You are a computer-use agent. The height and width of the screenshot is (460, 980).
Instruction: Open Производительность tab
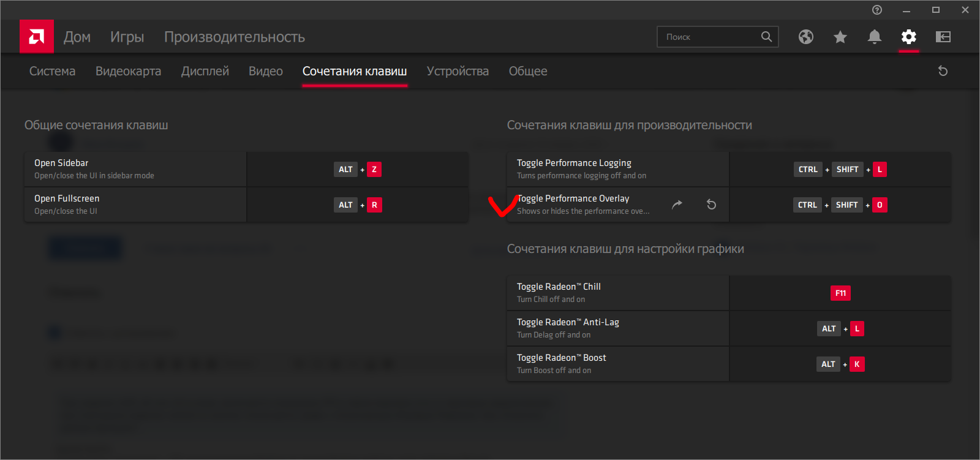[235, 37]
